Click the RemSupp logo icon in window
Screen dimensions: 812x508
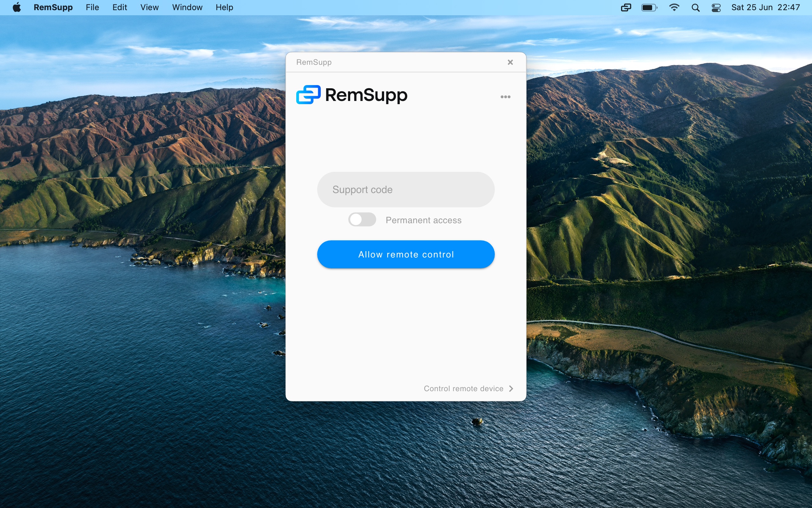(308, 95)
